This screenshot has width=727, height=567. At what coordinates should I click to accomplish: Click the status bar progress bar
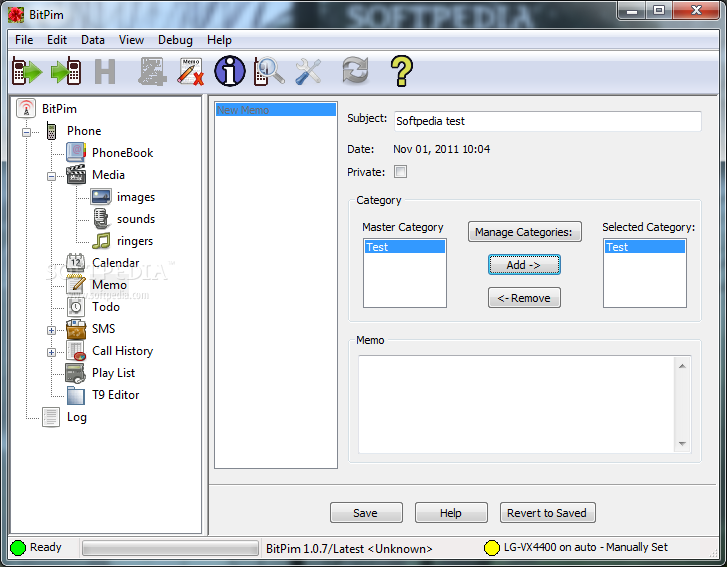pyautogui.click(x=170, y=548)
